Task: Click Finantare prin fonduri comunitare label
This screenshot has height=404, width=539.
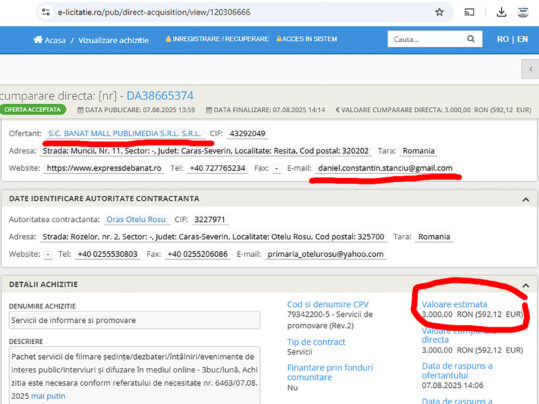Action: point(330,372)
